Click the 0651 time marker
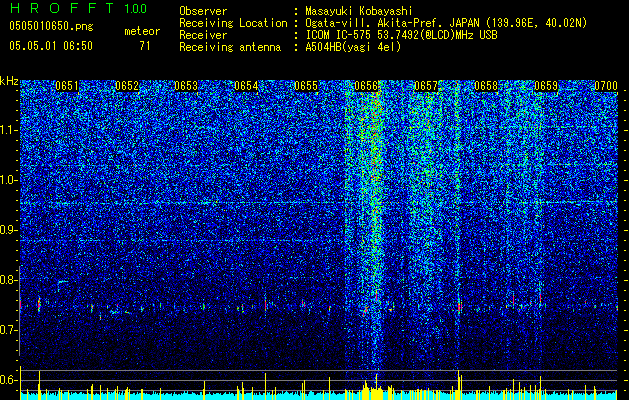 [67, 86]
